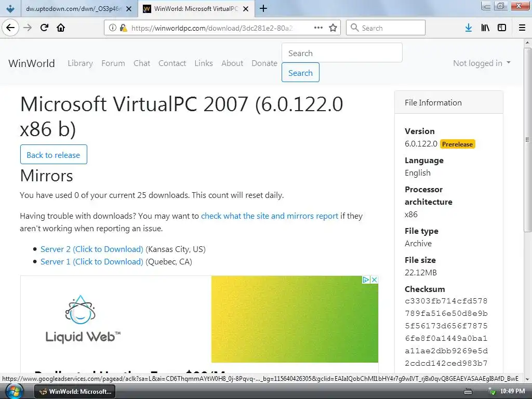Viewport: 532px width, 399px height.
Task: Click the blue Search button
Action: coord(300,72)
